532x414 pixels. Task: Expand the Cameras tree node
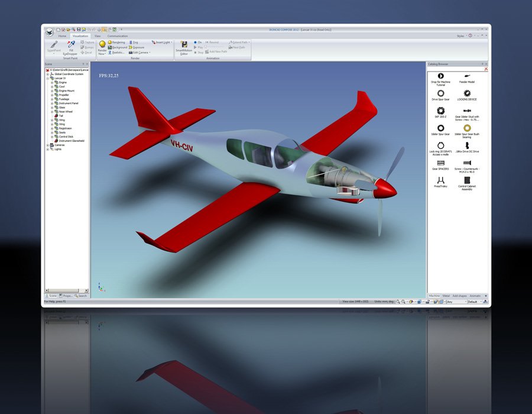tap(47, 145)
